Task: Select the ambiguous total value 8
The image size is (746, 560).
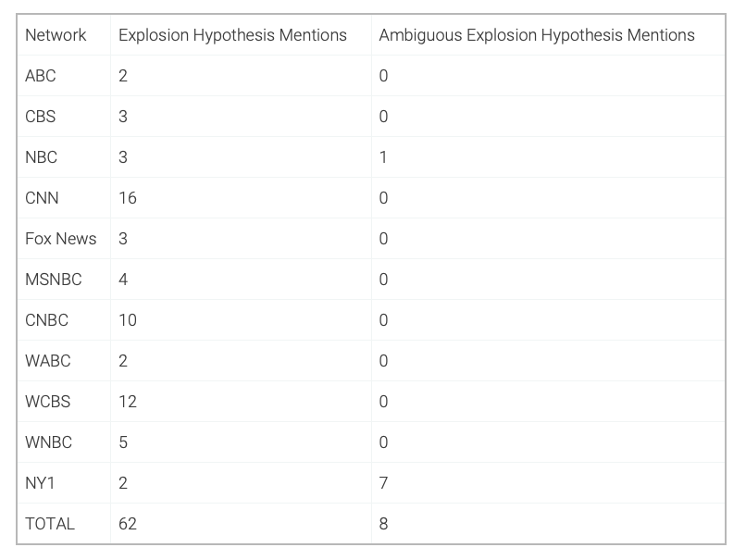Action: point(383,524)
